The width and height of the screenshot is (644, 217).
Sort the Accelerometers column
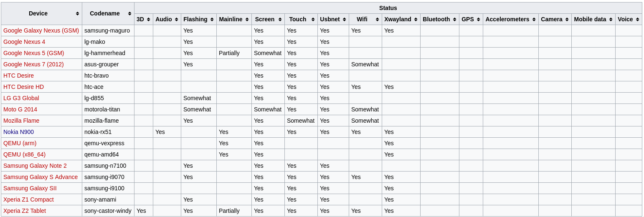point(534,19)
